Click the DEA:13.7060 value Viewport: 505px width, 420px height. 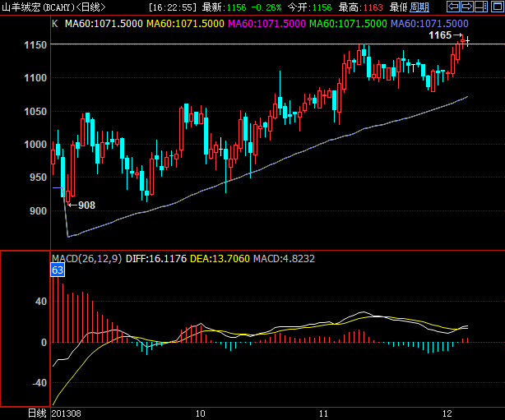point(220,258)
